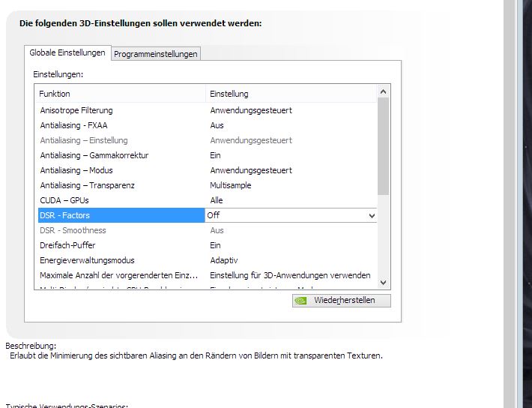532x408 pixels.
Task: Switch to the Globale Einstellungen tab
Action: point(67,53)
